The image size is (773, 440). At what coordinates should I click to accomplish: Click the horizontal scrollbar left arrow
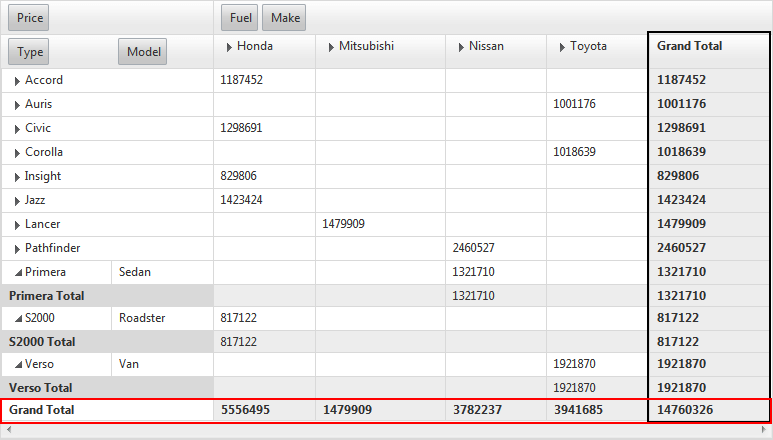pyautogui.click(x=8, y=430)
